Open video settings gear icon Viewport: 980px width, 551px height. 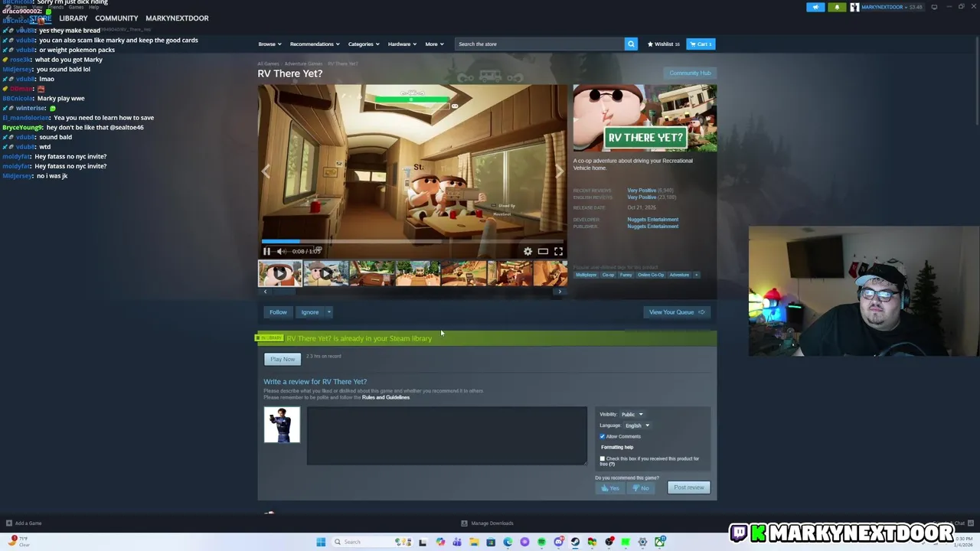pyautogui.click(x=528, y=251)
